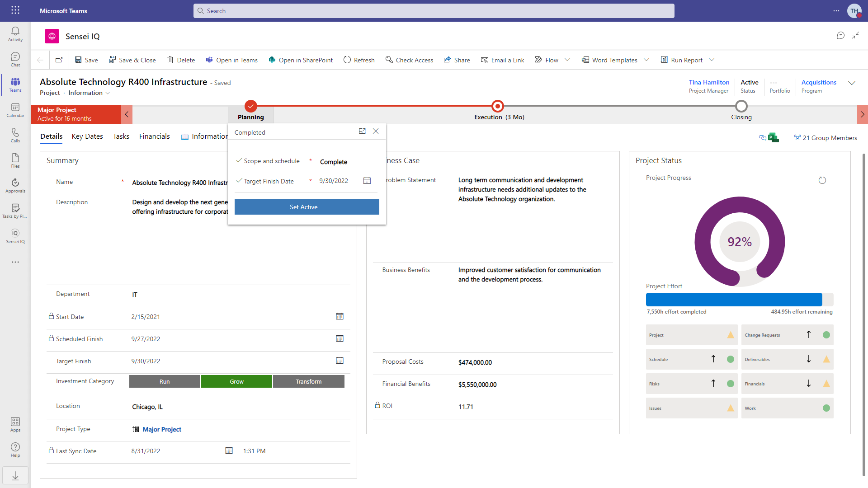The height and width of the screenshot is (488, 868).
Task: Collapse the tab with the exit full screen icon
Action: tap(855, 35)
